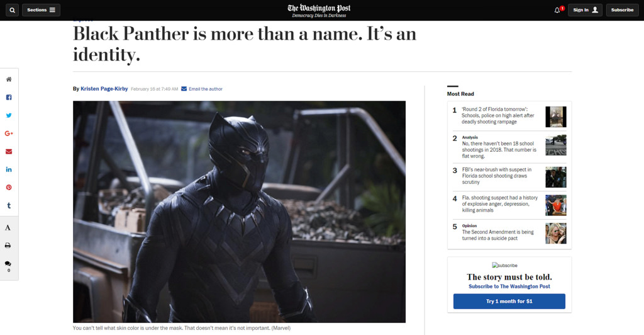The height and width of the screenshot is (335, 644).
Task: Expand the Sections menu
Action: [41, 10]
